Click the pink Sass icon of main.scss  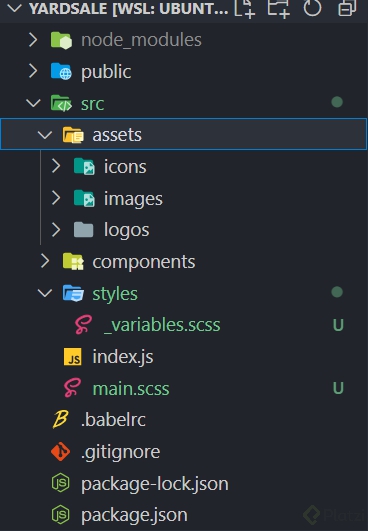(x=72, y=388)
